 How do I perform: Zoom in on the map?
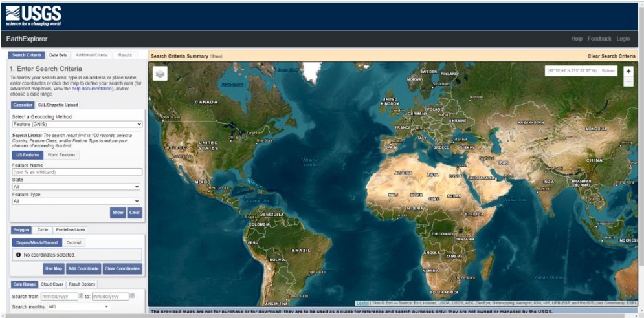(x=628, y=71)
